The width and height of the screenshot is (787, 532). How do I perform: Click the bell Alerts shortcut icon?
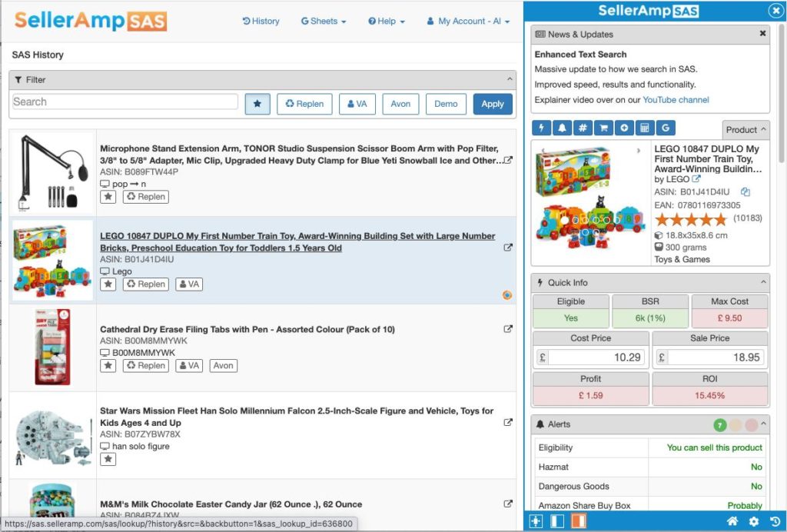[562, 128]
